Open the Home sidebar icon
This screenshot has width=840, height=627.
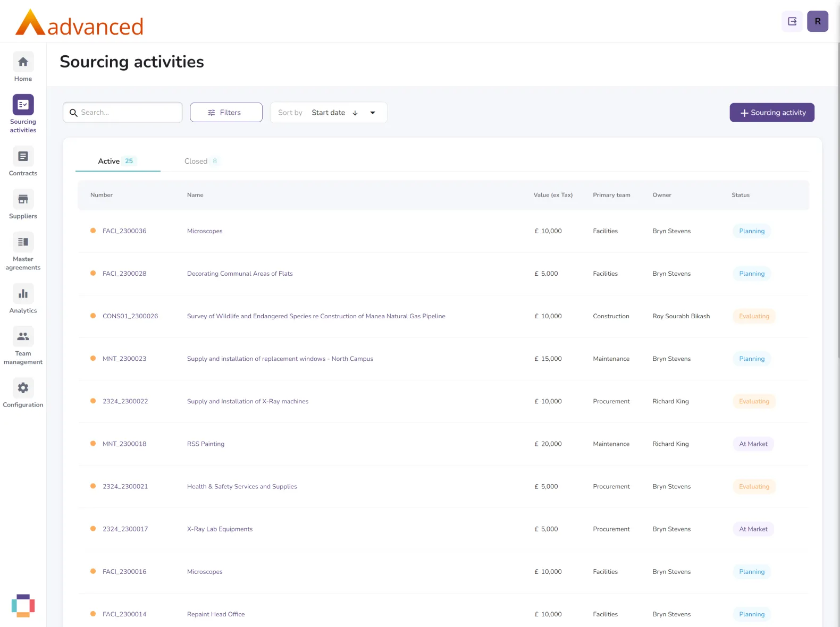[23, 62]
